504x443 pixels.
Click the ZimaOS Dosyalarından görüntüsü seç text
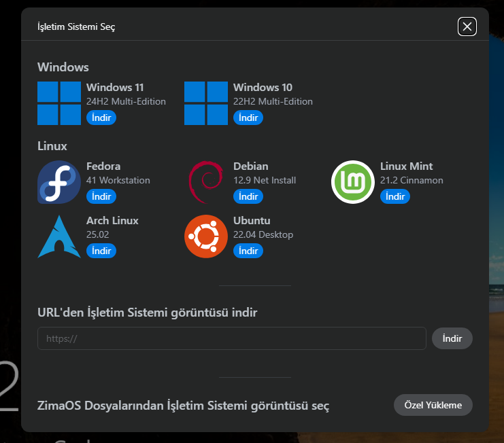183,406
